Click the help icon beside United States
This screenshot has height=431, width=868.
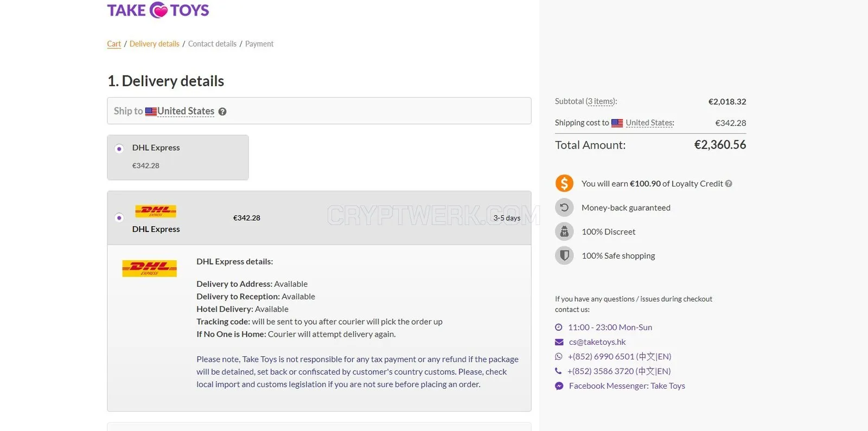(x=222, y=112)
